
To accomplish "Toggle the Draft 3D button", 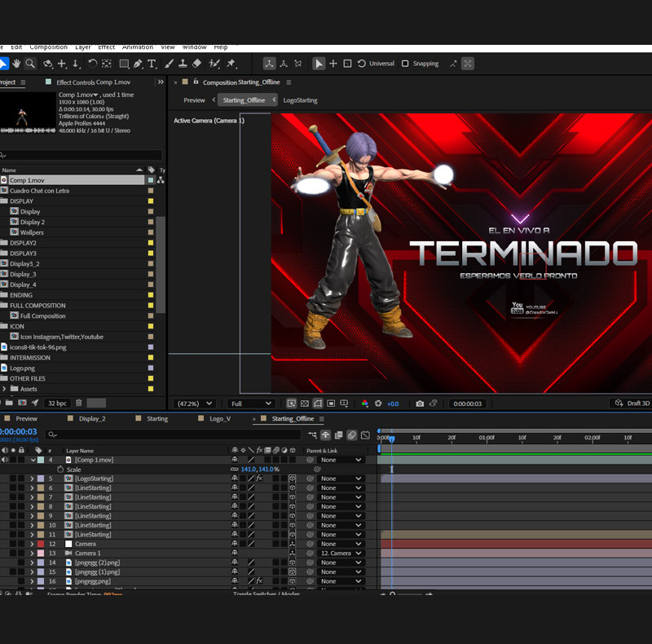I will coord(632,404).
